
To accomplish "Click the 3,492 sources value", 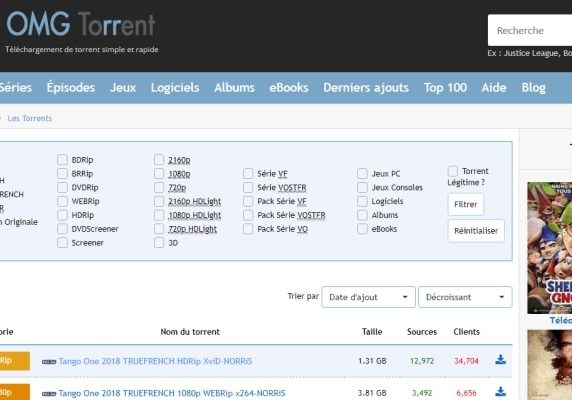I will (x=422, y=393).
